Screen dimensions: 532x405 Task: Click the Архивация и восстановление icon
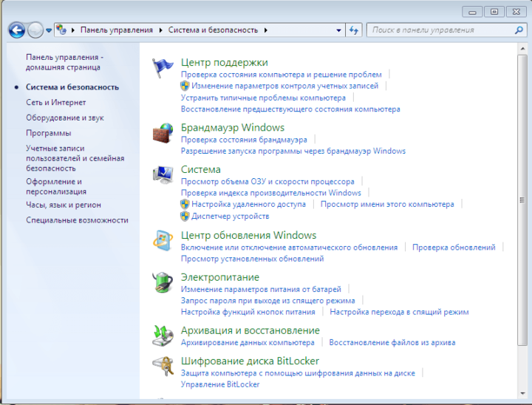[163, 336]
